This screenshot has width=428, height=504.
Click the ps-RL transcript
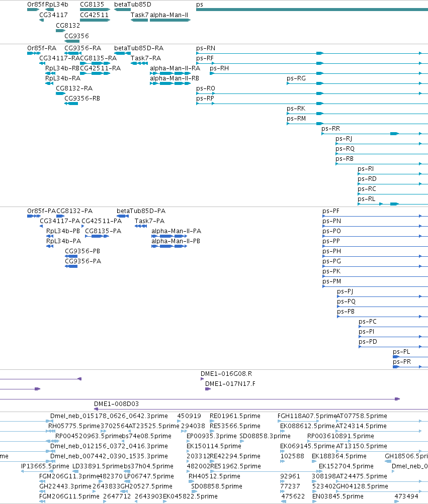pos(393,204)
